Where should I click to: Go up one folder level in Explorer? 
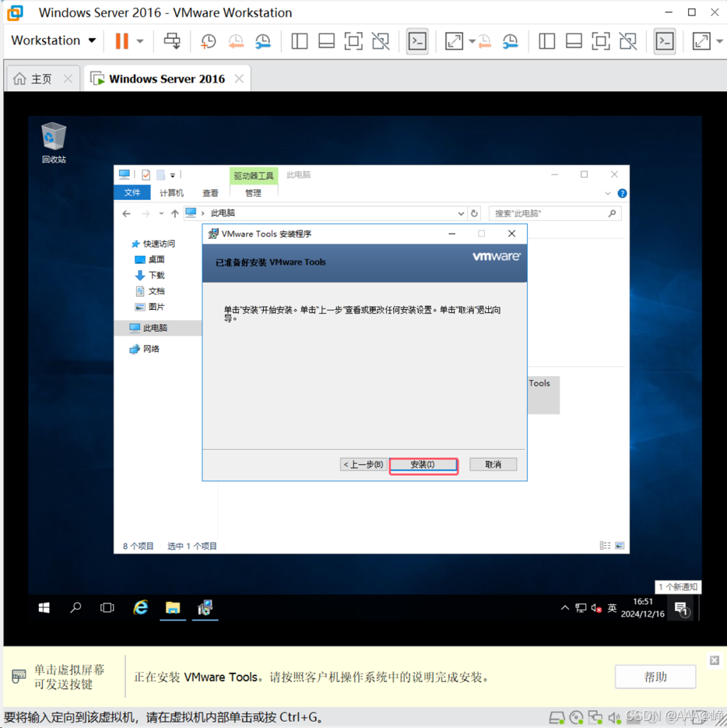tap(174, 213)
